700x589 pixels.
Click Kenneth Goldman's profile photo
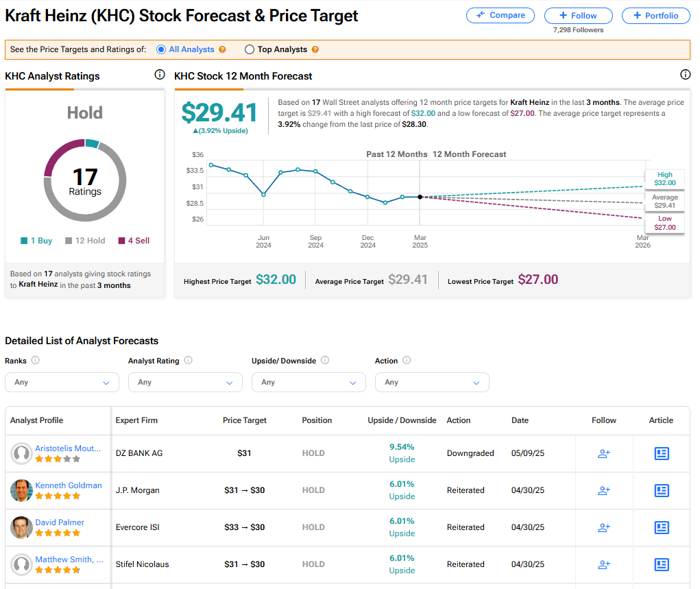tap(21, 490)
